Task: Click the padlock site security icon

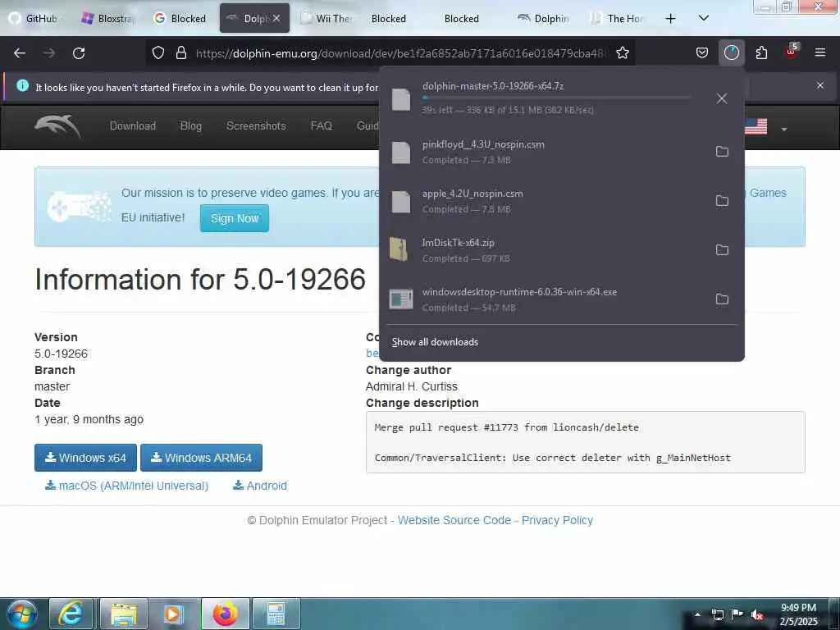Action: pos(181,53)
